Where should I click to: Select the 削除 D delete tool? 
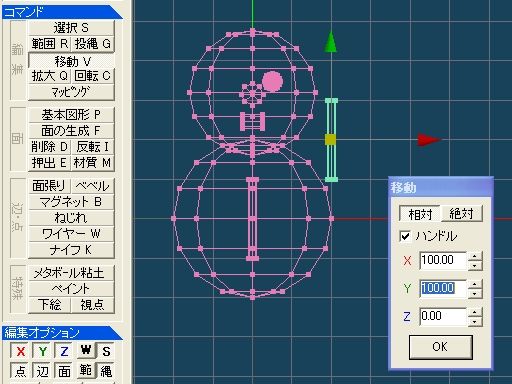[x=50, y=147]
